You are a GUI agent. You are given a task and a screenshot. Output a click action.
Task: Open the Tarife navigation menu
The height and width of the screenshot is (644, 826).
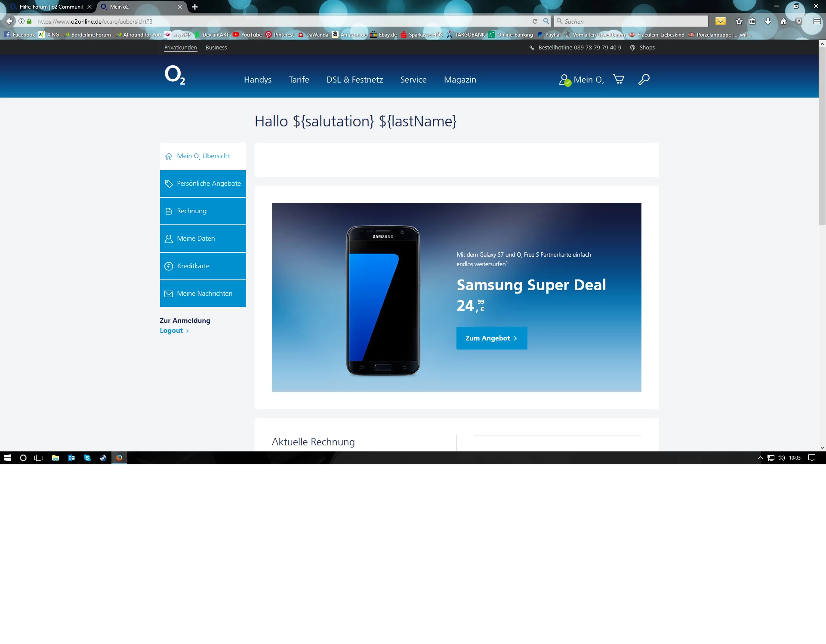click(299, 80)
